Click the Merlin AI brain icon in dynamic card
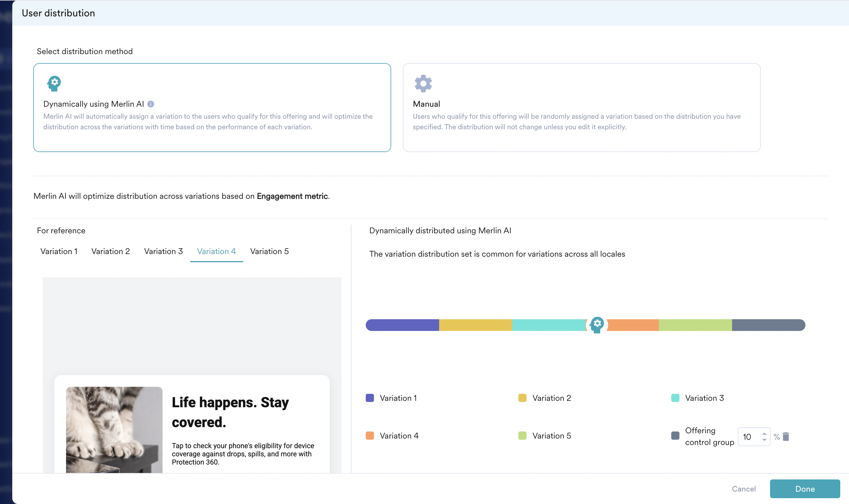Image resolution: width=849 pixels, height=504 pixels. point(54,83)
